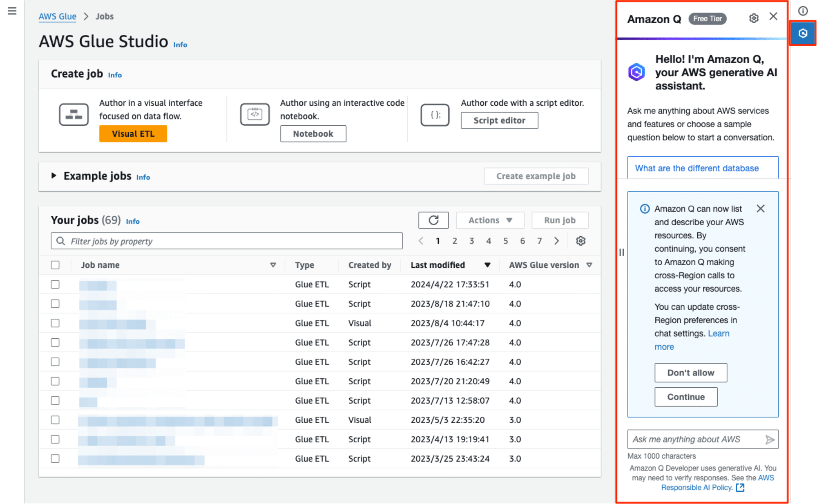Click the Visual ETL button
This screenshot has width=817, height=504.
click(133, 134)
